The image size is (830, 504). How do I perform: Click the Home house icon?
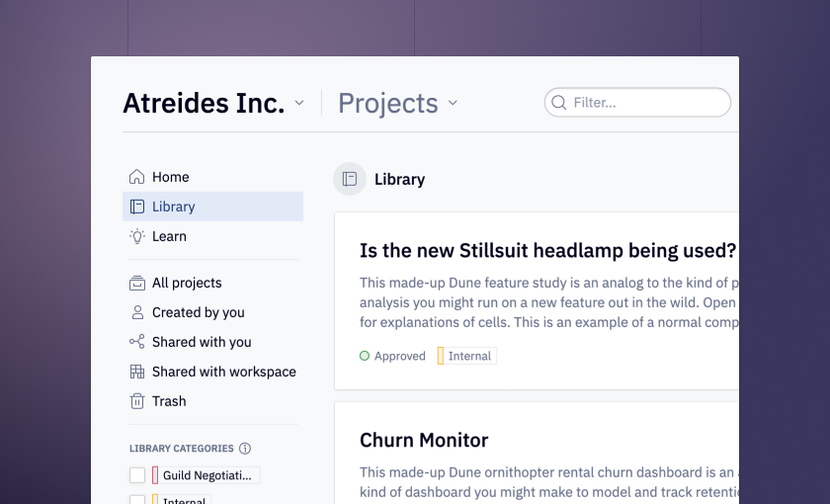click(137, 177)
